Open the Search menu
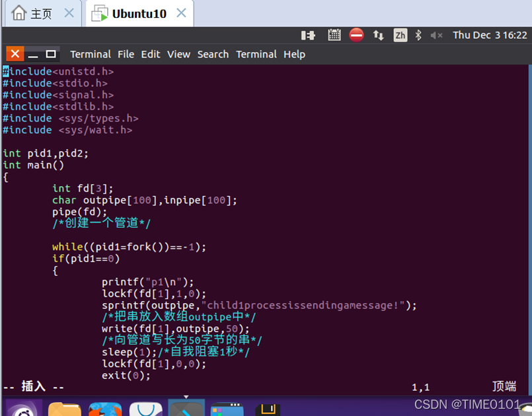This screenshot has width=532, height=416. pos(213,54)
